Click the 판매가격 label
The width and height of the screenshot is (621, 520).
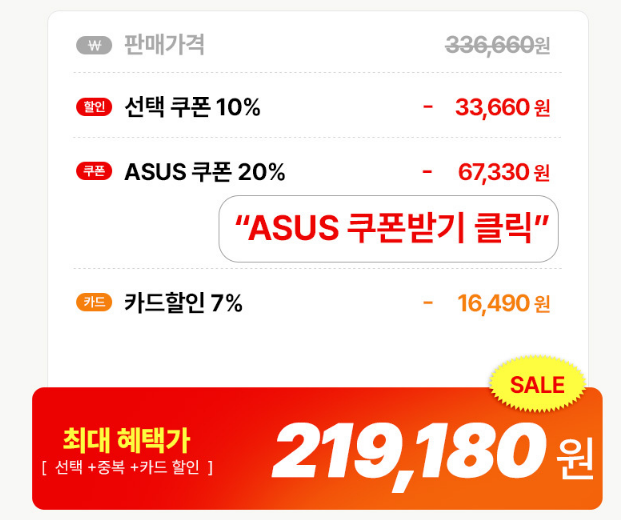[x=165, y=45]
